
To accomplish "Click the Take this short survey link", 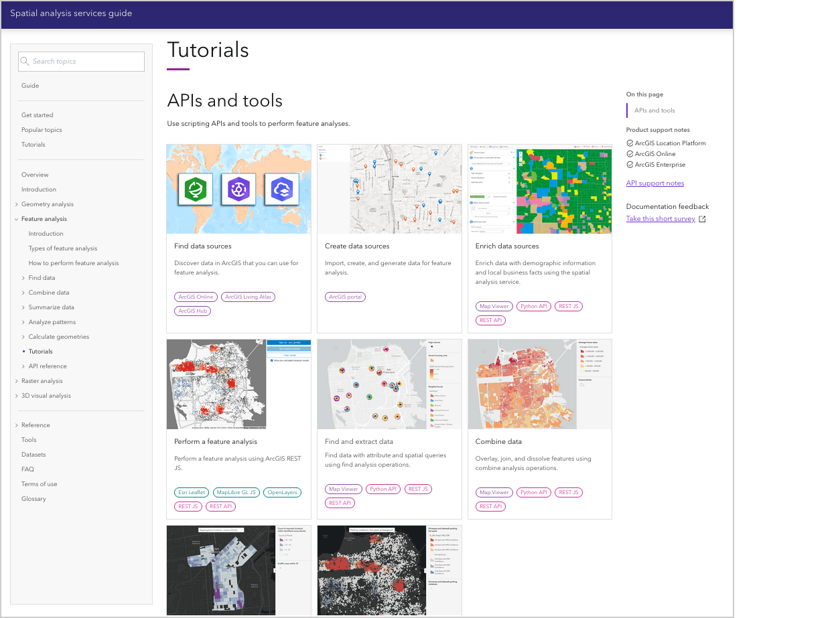I will click(x=660, y=218).
